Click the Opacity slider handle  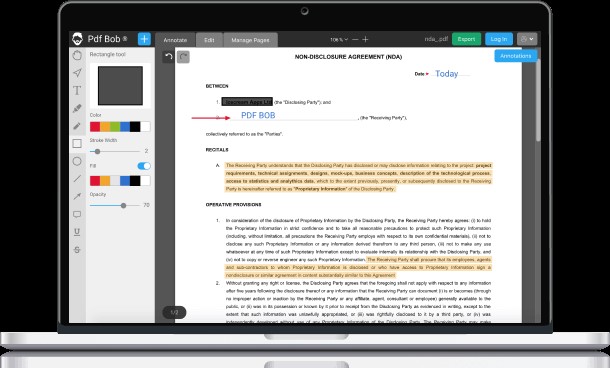coord(123,205)
